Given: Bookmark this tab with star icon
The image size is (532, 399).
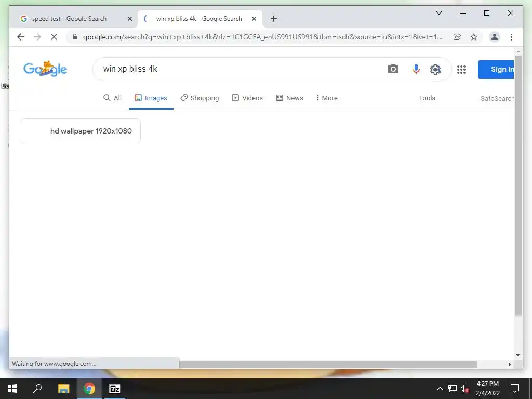Looking at the screenshot, I should tap(474, 37).
